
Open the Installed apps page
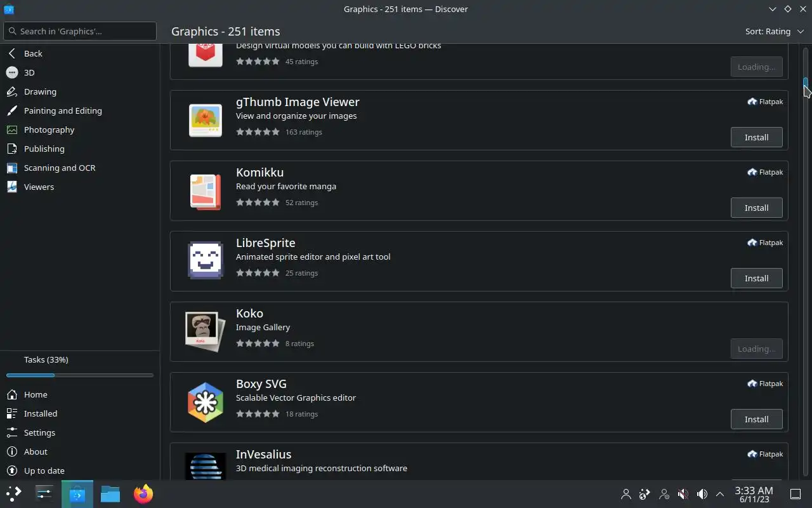(x=80, y=413)
